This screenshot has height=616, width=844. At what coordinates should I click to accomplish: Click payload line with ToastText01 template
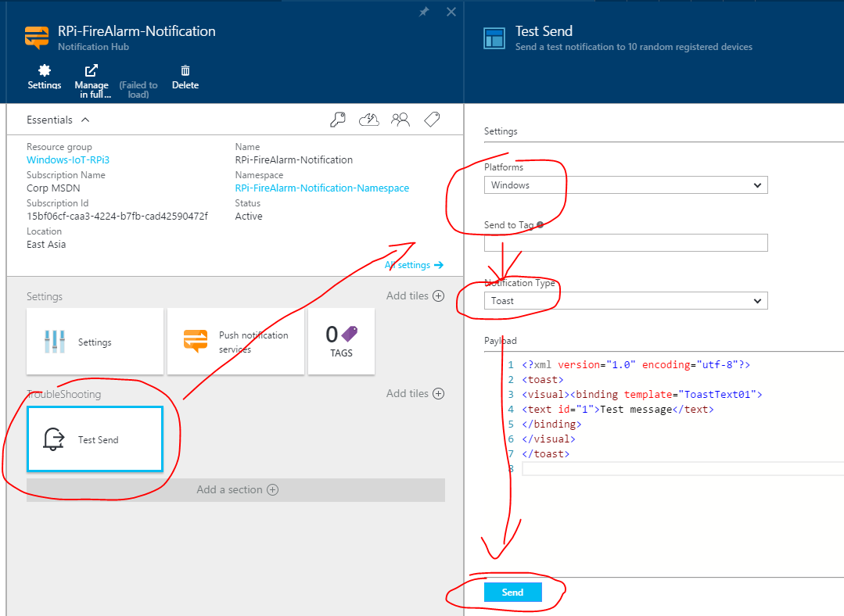point(642,394)
